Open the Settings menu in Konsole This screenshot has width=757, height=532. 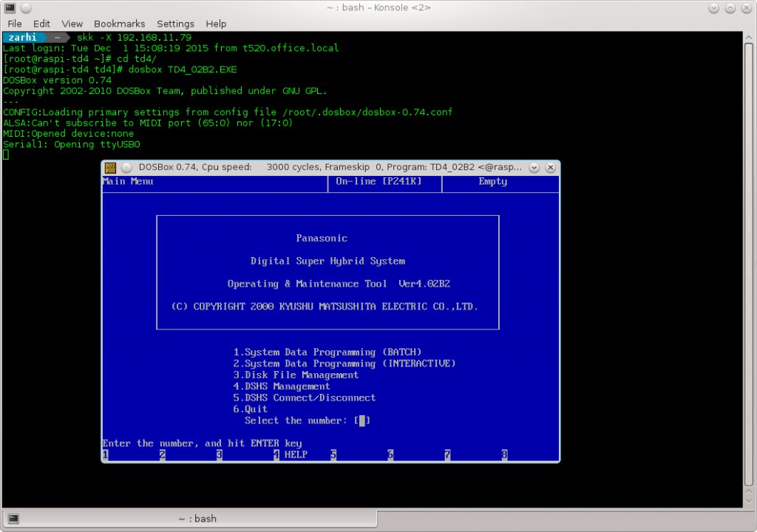[175, 24]
